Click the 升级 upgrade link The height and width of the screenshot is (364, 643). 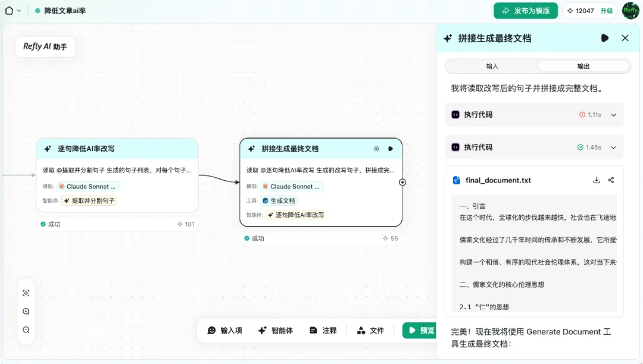[x=607, y=10]
